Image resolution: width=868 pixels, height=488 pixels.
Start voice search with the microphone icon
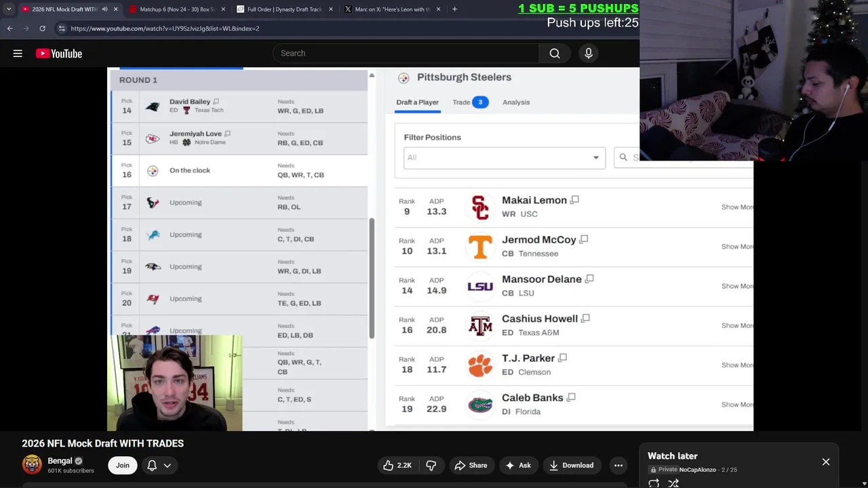click(589, 54)
